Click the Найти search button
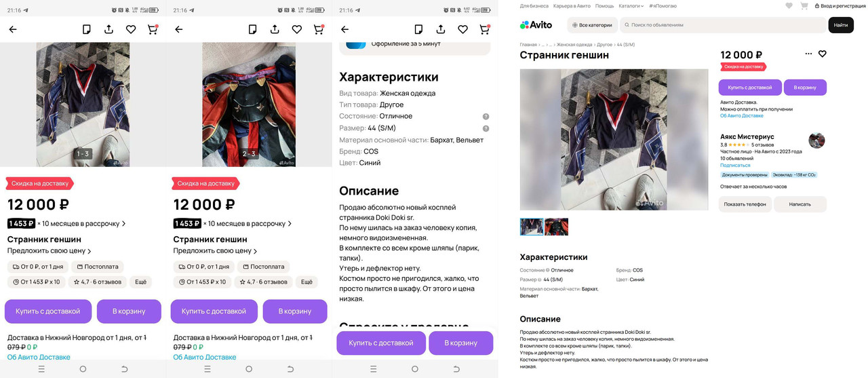868x378 pixels. pyautogui.click(x=841, y=25)
